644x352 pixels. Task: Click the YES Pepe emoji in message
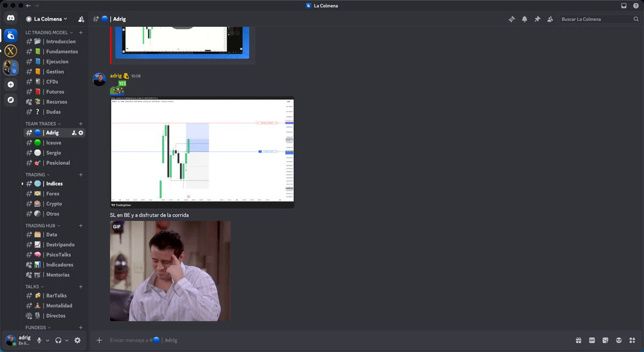click(118, 87)
